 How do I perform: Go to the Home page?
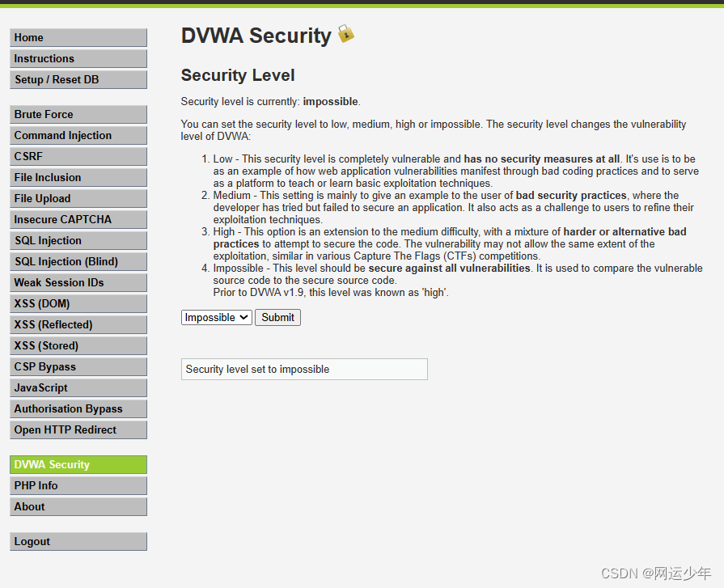[78, 37]
